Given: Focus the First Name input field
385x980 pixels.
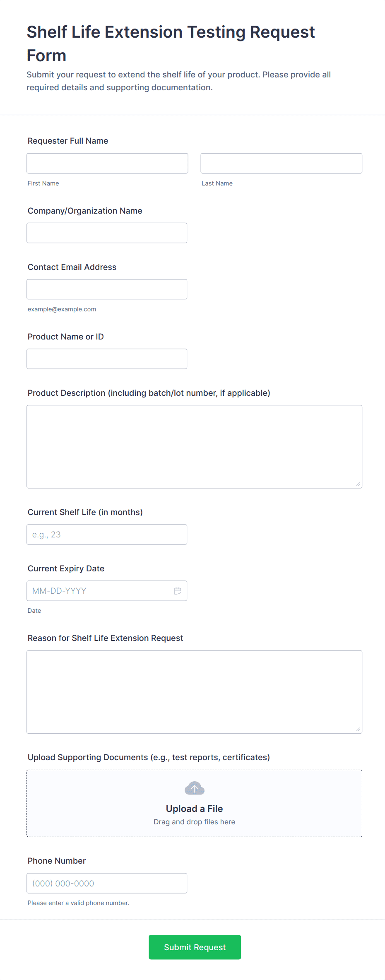Looking at the screenshot, I should [107, 164].
